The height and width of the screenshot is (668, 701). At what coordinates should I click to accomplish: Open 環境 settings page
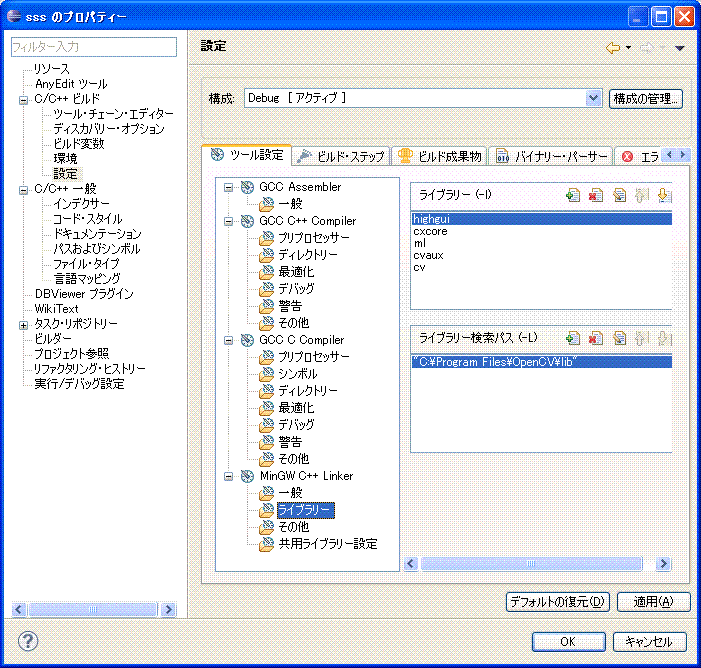pyautogui.click(x=65, y=159)
